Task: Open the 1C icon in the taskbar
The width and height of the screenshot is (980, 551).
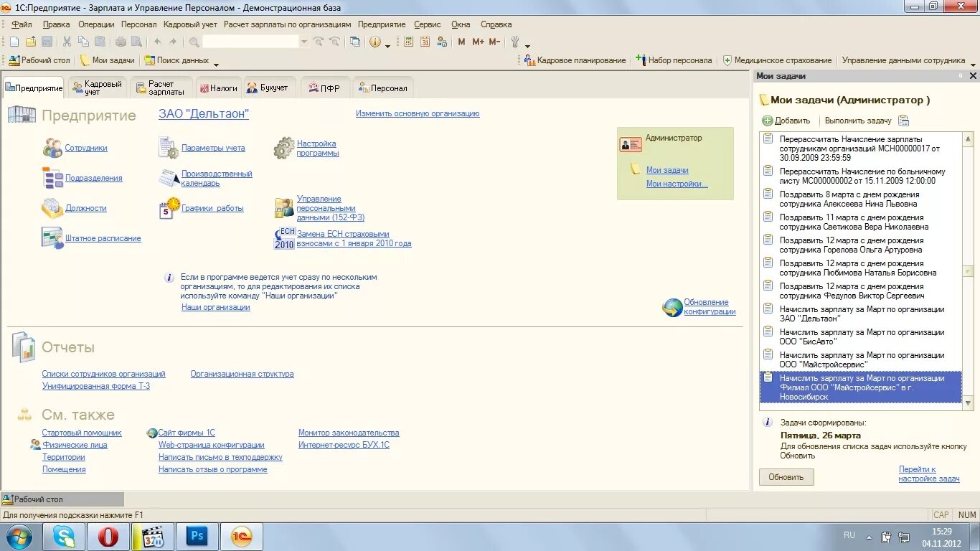Action: click(x=242, y=536)
